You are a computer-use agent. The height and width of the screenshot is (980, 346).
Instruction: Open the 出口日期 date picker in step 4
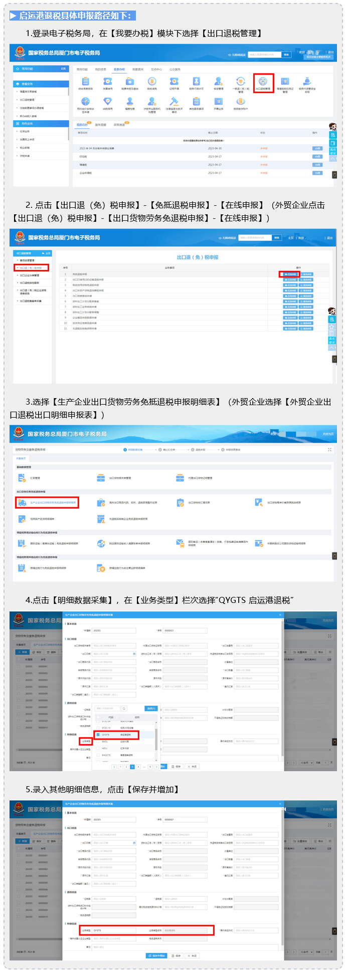pos(134,654)
